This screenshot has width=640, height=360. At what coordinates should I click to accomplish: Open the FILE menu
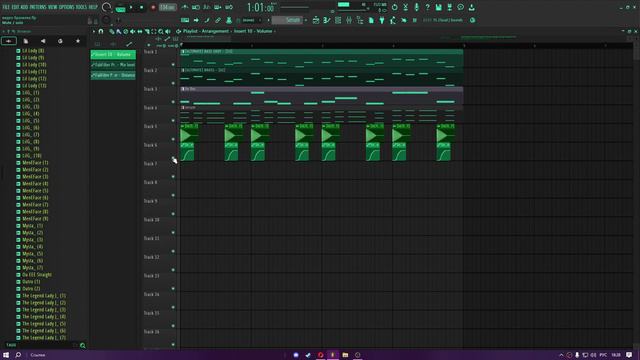pos(6,7)
